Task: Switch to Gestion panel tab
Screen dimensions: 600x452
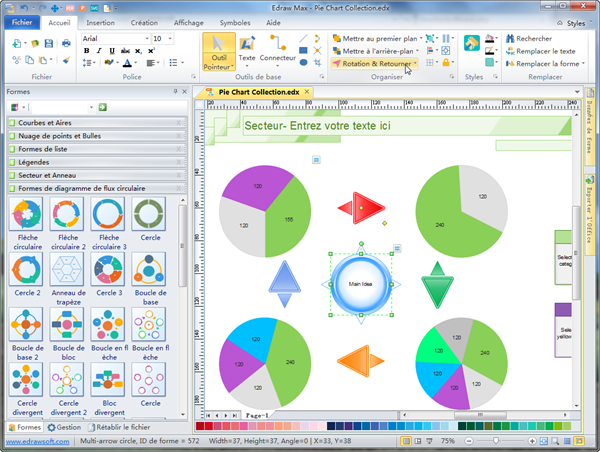Action: 64,427
